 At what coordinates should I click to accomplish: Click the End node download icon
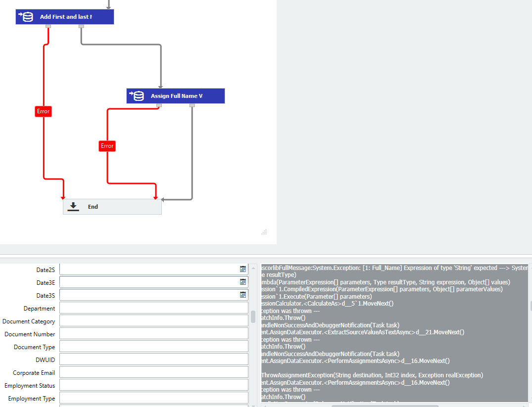tap(73, 207)
